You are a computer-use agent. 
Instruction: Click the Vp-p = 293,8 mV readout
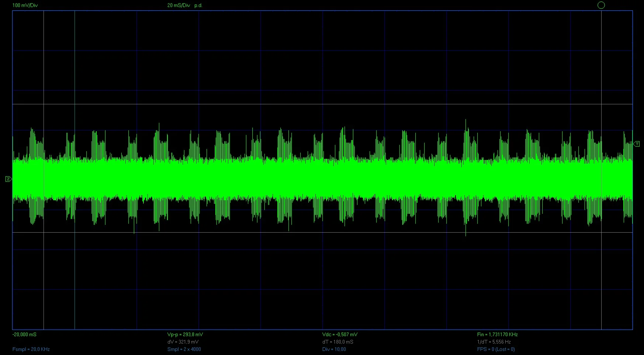click(x=185, y=335)
